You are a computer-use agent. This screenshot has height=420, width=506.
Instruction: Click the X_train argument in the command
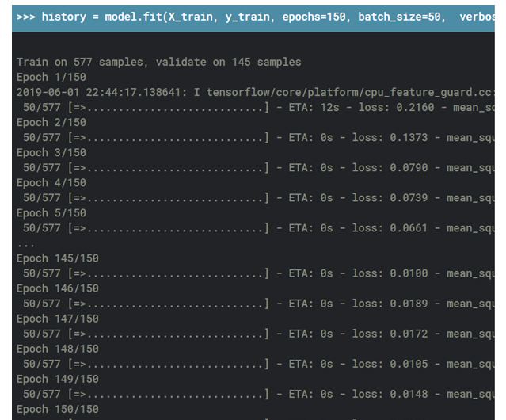pos(194,17)
